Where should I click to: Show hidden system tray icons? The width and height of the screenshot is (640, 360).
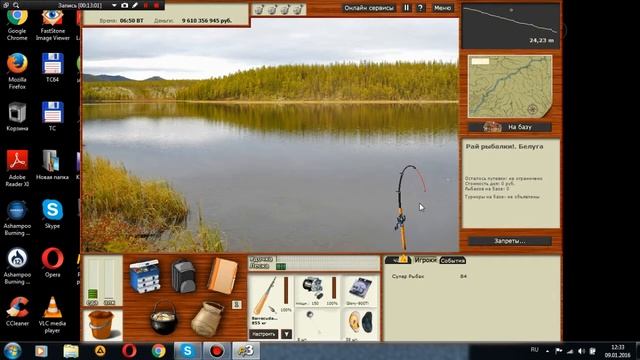click(x=547, y=351)
